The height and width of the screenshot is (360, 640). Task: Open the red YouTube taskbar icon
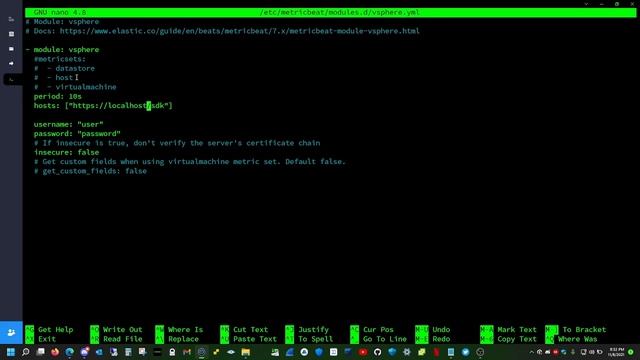point(363,352)
